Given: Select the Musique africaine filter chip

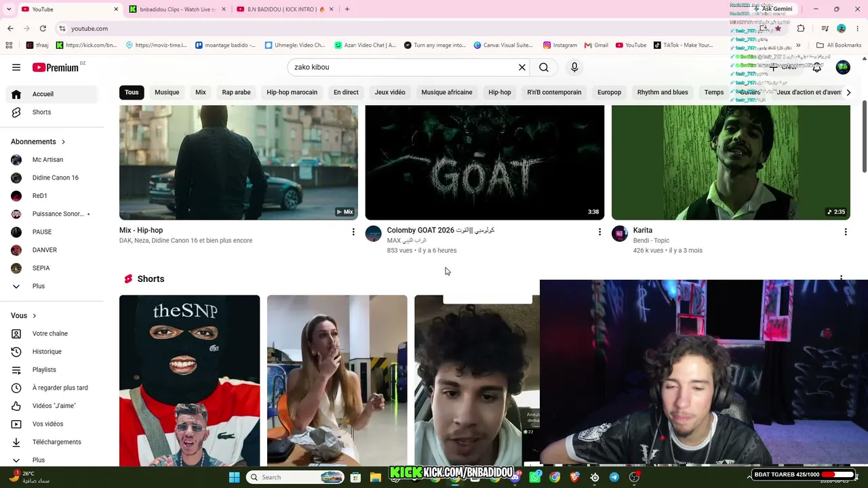Looking at the screenshot, I should pos(447,92).
